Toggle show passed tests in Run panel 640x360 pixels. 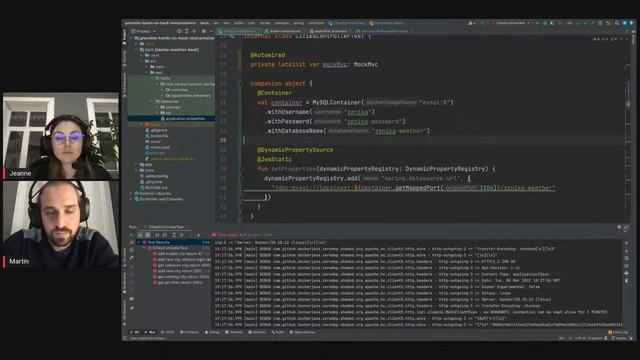140,235
